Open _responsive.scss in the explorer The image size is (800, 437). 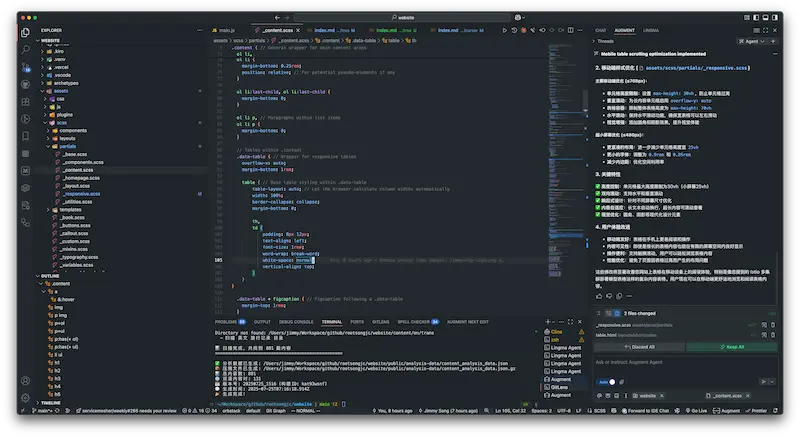[x=82, y=194]
